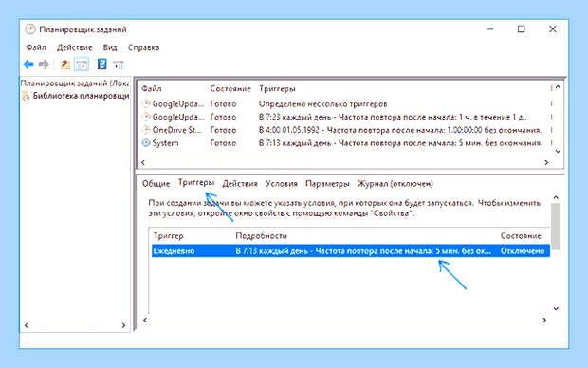Open the Help question mark toolbar icon

(x=101, y=64)
